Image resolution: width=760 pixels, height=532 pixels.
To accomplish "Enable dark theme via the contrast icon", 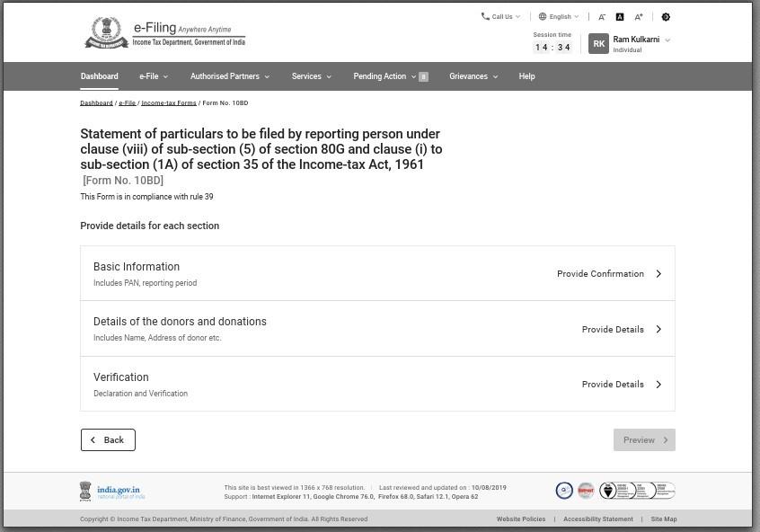I will click(620, 16).
